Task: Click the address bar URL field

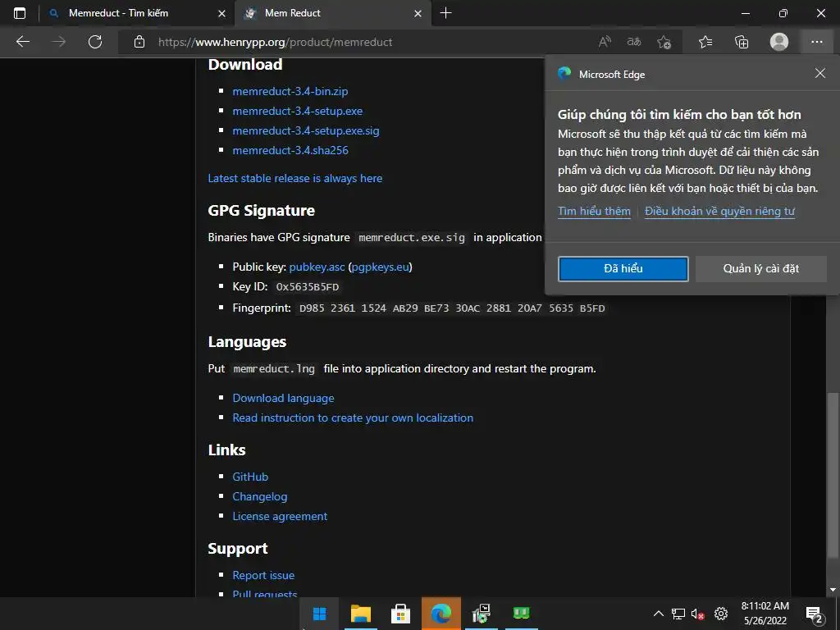Action: (370, 42)
